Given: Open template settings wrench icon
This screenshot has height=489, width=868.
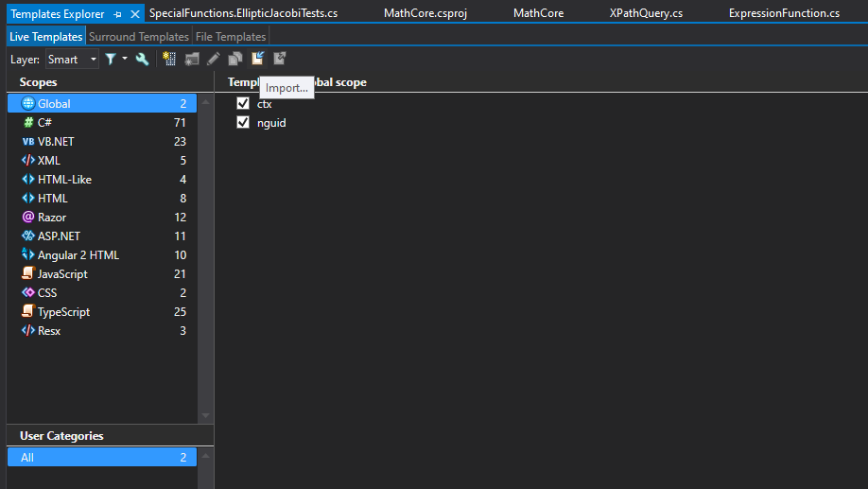Looking at the screenshot, I should click(142, 59).
